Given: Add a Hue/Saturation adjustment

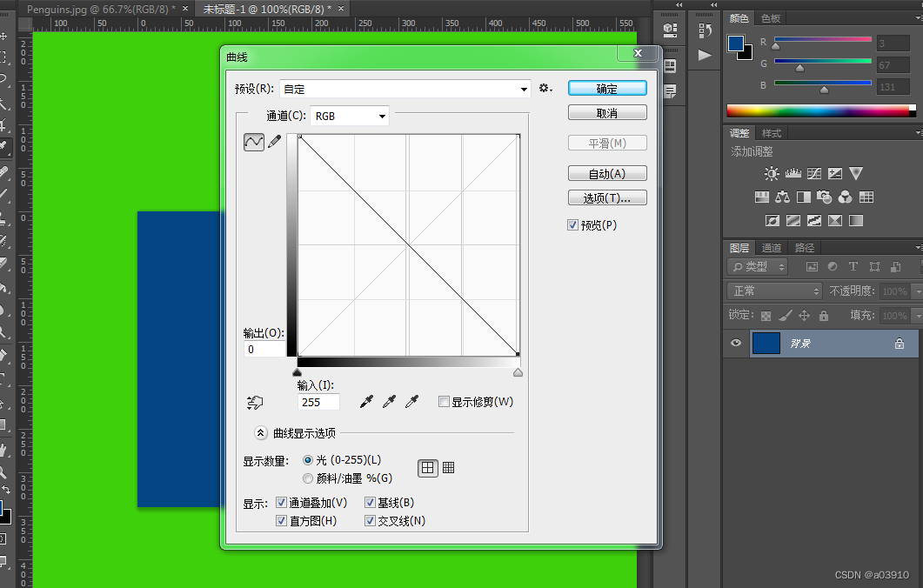Looking at the screenshot, I should 762,197.
